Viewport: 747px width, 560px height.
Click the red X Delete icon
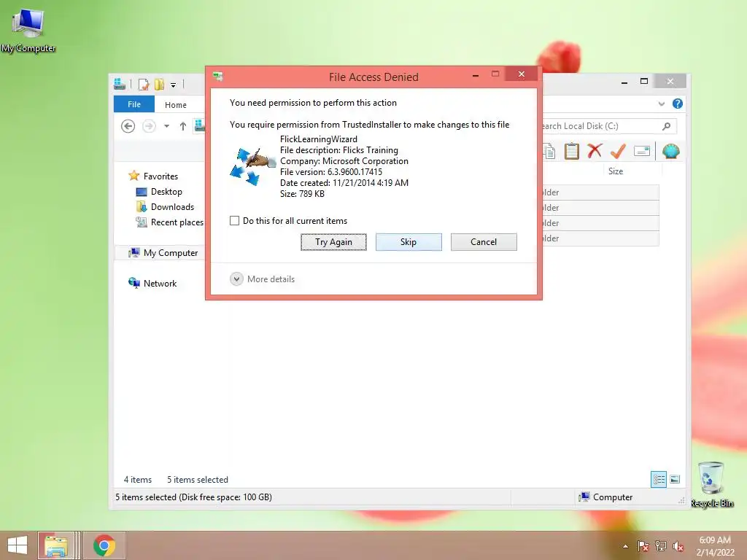pos(594,152)
